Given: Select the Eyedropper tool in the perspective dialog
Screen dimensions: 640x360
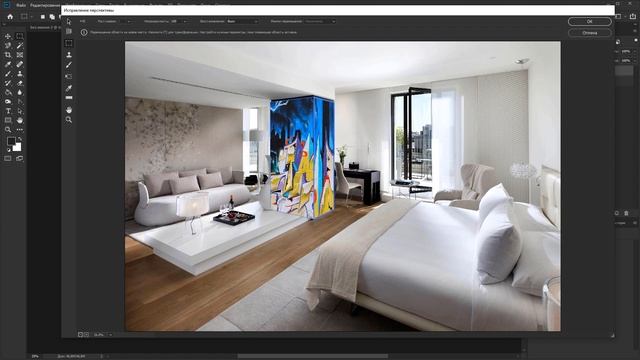Looking at the screenshot, I should coord(69,88).
